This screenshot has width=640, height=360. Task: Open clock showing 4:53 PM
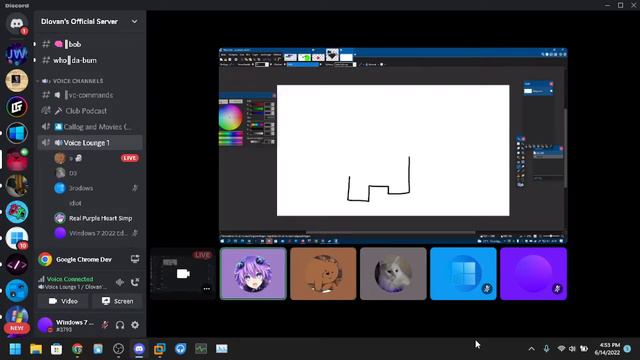click(x=607, y=349)
